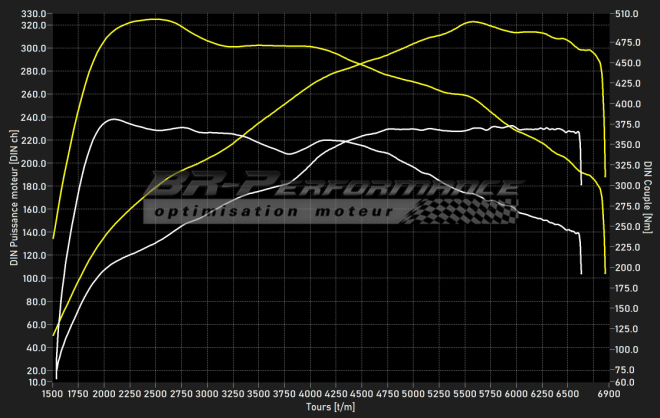Screen dimensions: 660x418
Task: Click the 1500 tick label on the x-axis
Action: (53, 394)
